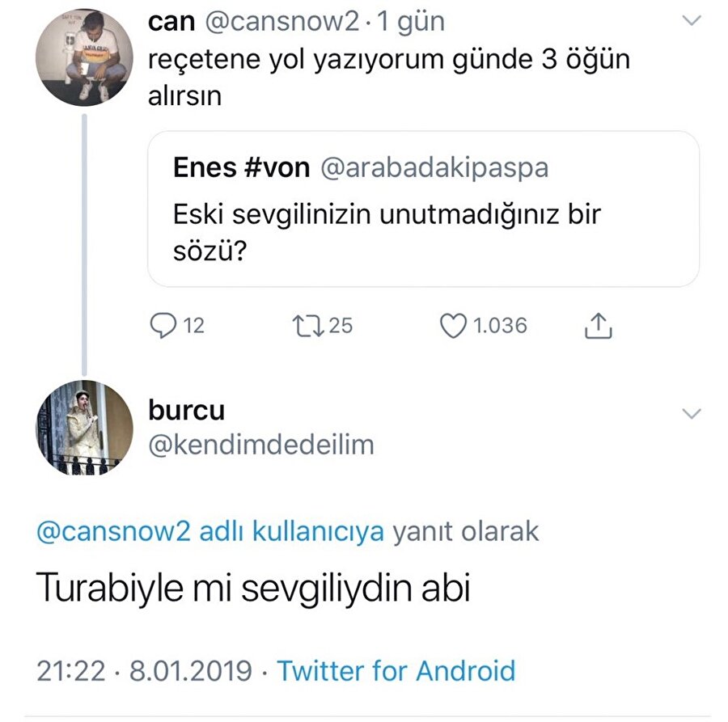Expand the chevron menu on burcu's tweet
The width and height of the screenshot is (728, 722).
pyautogui.click(x=692, y=412)
